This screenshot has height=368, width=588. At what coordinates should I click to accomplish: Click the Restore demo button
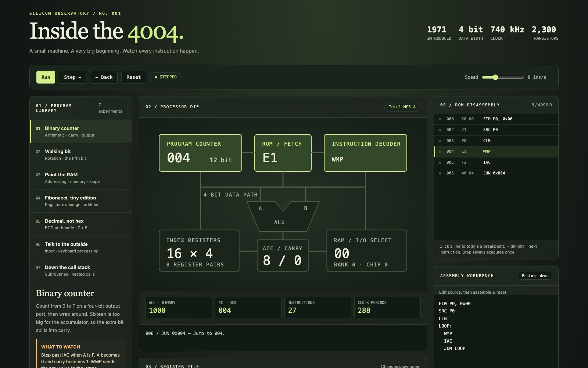pos(535,276)
